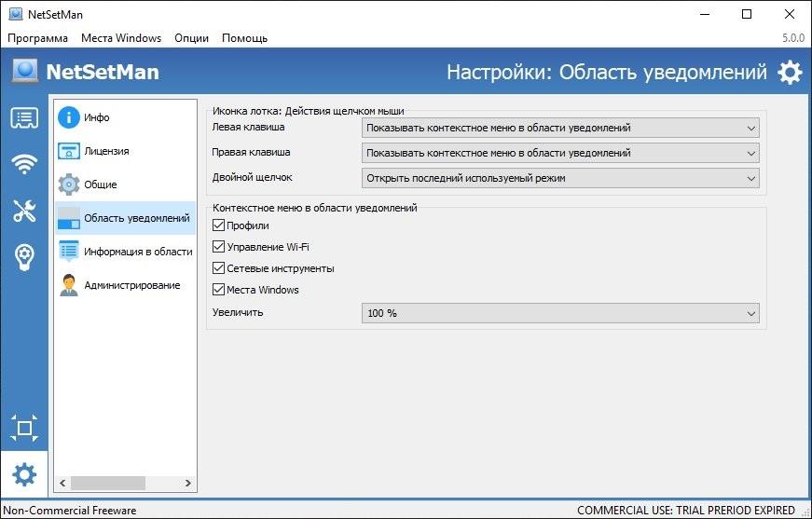This screenshot has width=812, height=519.
Task: Click the settings gear in bottom sidebar
Action: pos(24,475)
